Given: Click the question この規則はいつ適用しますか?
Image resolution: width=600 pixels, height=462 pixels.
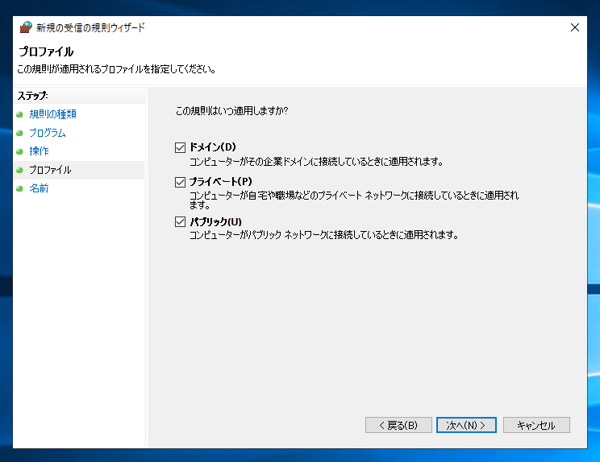Looking at the screenshot, I should click(x=232, y=111).
